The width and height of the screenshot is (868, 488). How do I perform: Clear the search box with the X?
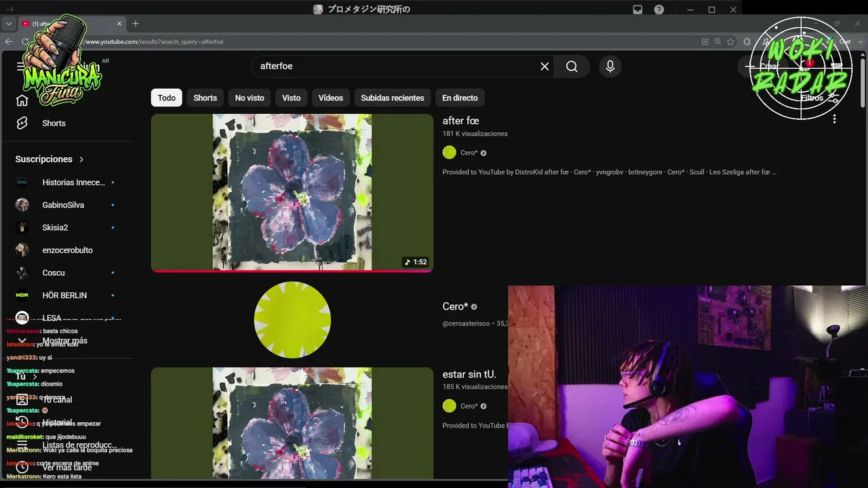(545, 66)
